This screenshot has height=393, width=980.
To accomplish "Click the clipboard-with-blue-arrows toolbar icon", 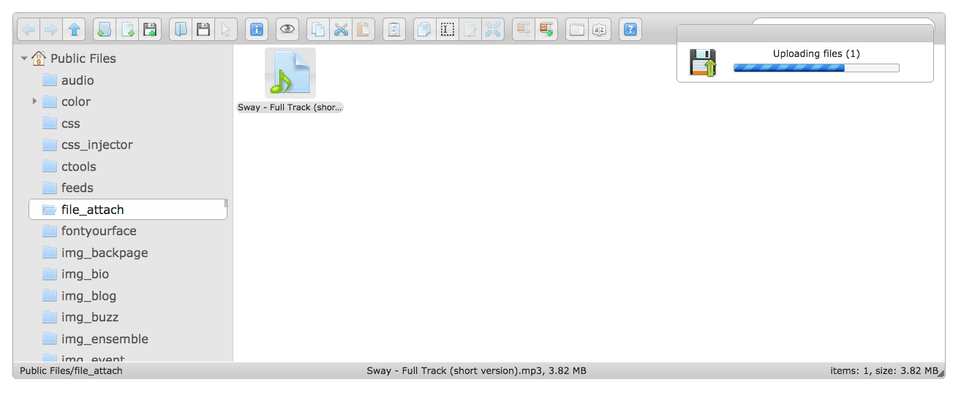I will pyautogui.click(x=394, y=29).
